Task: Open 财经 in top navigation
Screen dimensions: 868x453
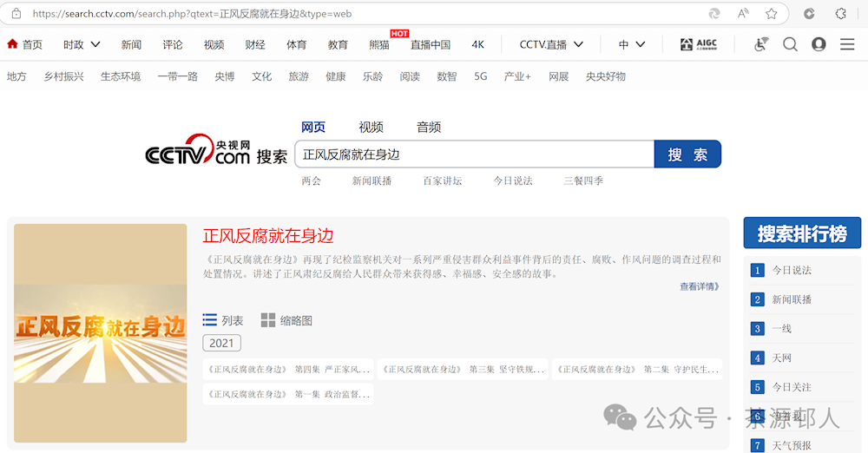Action: coord(255,44)
